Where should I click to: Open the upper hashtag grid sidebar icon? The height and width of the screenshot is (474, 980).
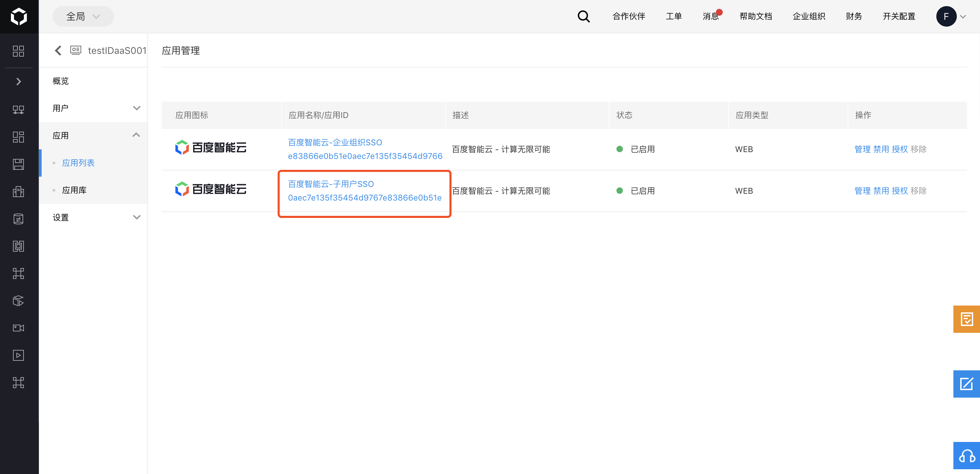(18, 273)
